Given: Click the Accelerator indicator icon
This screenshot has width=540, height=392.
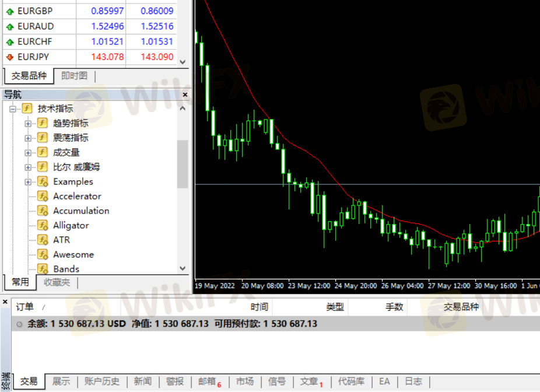Looking at the screenshot, I should 43,196.
